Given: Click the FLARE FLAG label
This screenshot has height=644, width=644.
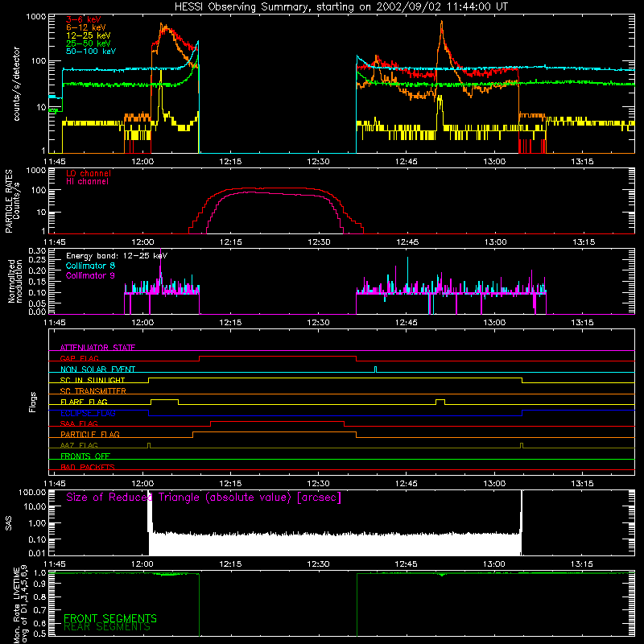Looking at the screenshot, I should (84, 402).
